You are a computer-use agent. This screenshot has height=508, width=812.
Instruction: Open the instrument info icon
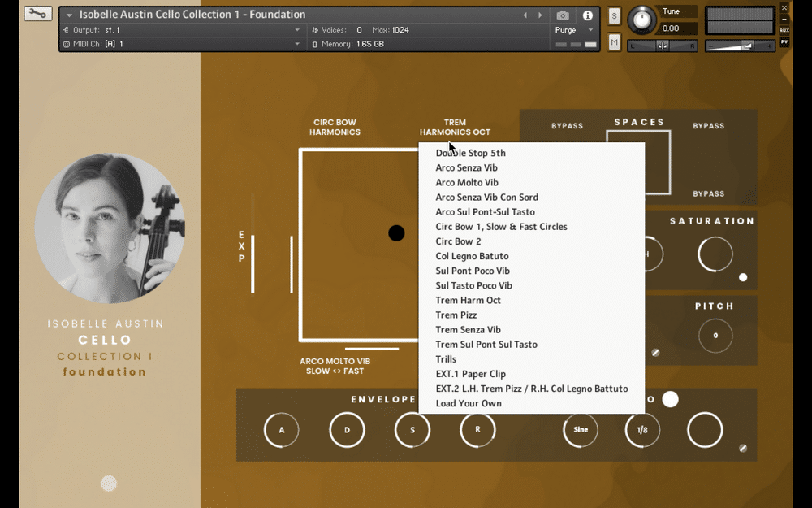(x=587, y=15)
